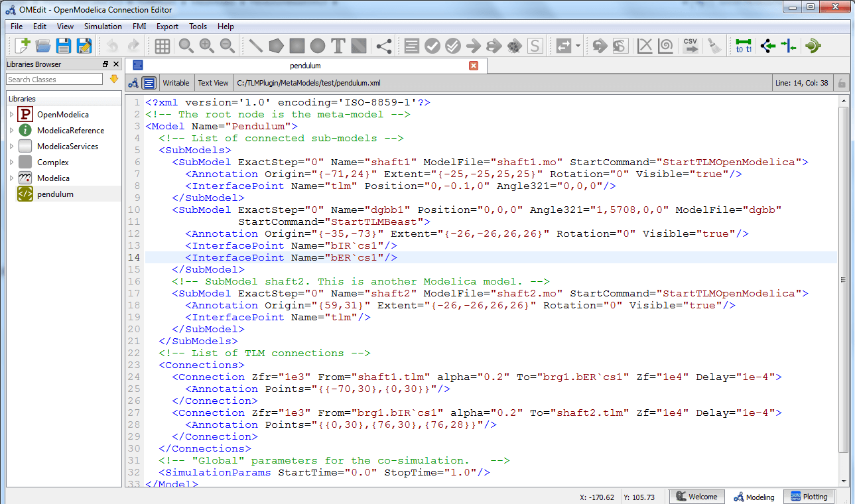
Task: Click the Fetch Interface Data t0 t1 icon
Action: pos(743,46)
